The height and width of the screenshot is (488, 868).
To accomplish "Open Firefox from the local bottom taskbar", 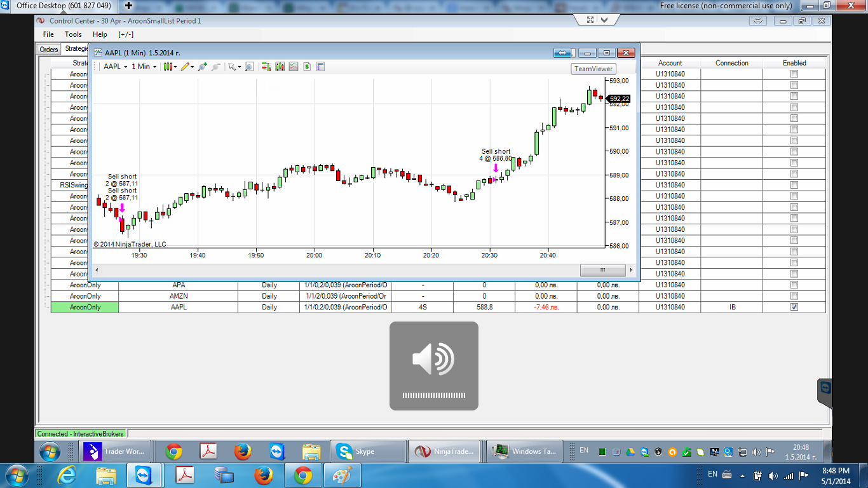I will point(263,475).
